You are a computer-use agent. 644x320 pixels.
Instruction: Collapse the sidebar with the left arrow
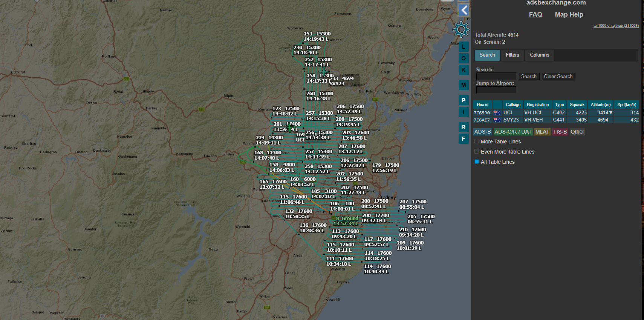pyautogui.click(x=464, y=10)
